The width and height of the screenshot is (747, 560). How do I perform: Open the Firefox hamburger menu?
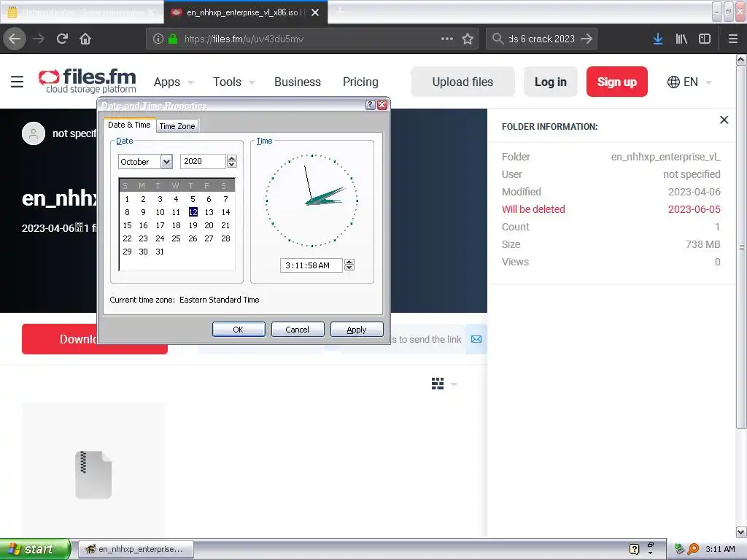[x=732, y=39]
